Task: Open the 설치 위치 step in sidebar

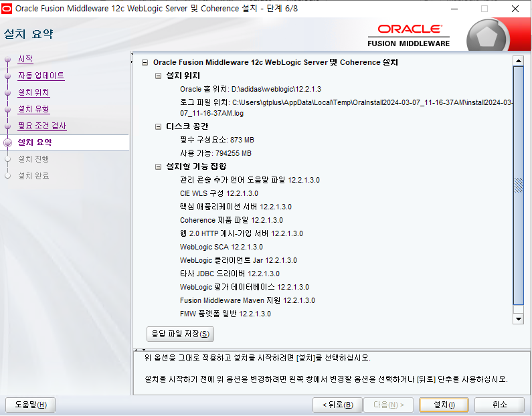Action: [33, 92]
